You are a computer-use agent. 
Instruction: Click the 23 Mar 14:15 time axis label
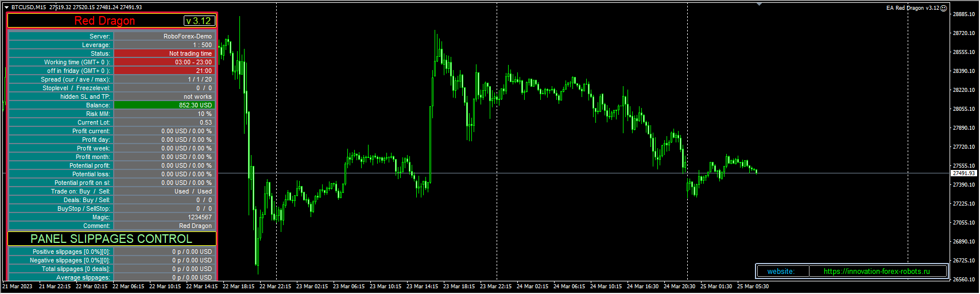coord(422,286)
